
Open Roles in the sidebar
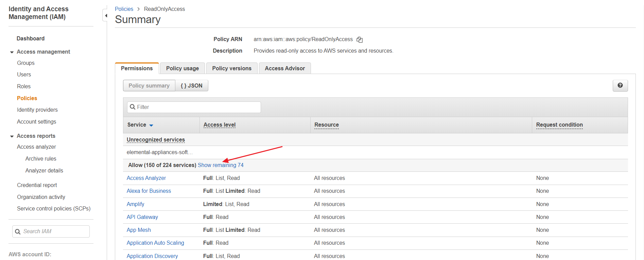pyautogui.click(x=24, y=86)
